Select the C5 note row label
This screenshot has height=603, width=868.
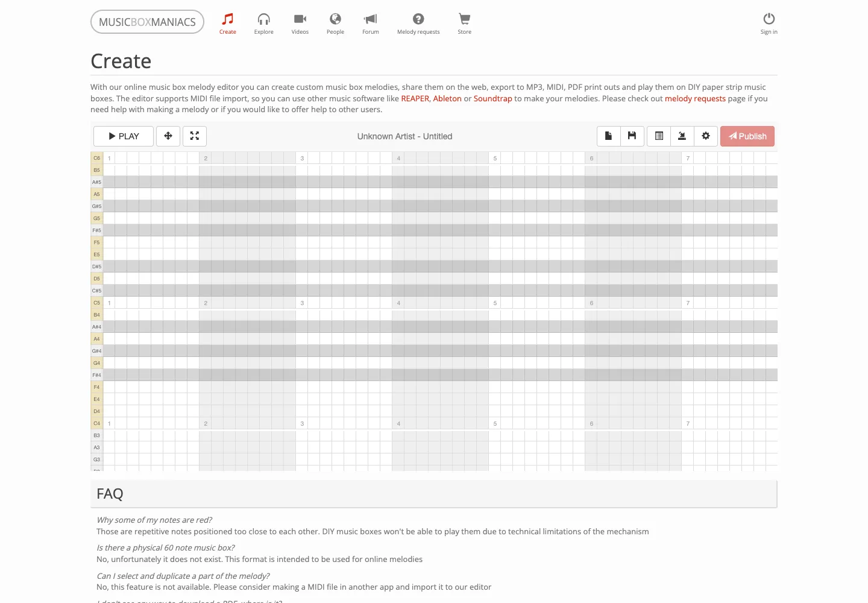click(x=96, y=303)
